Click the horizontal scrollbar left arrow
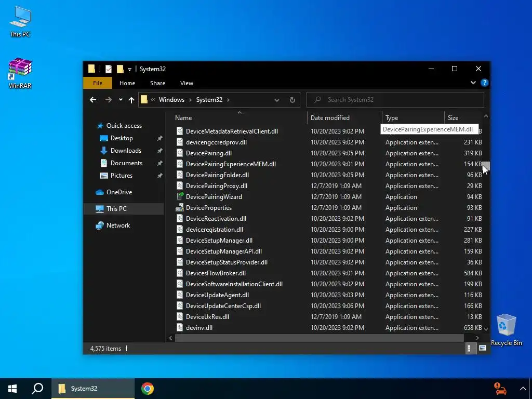The height and width of the screenshot is (399, 532). point(170,338)
